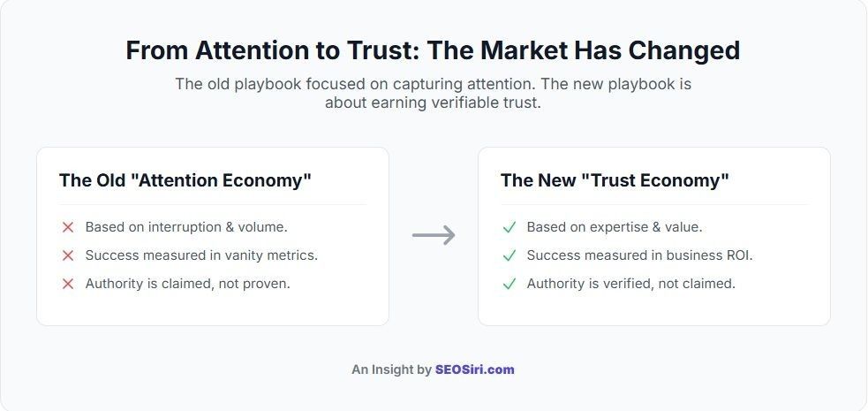
Task: Click the earning verifiable trust subtitle line
Action: click(x=433, y=103)
